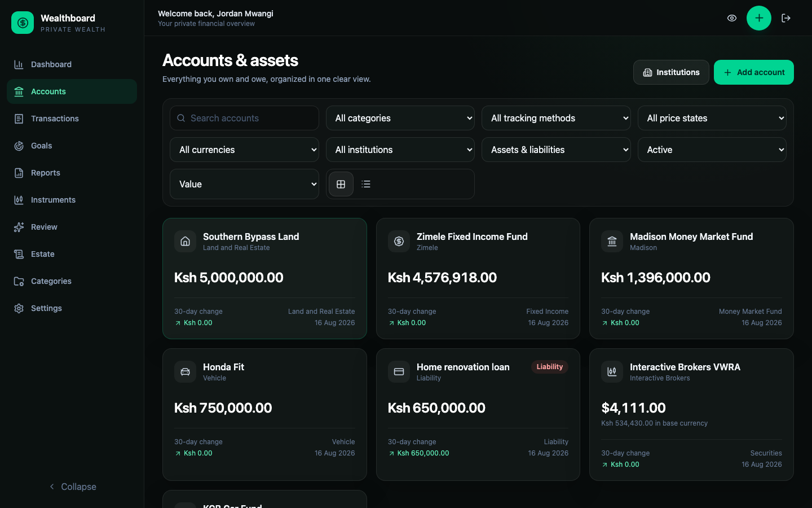
Task: Click Add account button
Action: pos(754,72)
